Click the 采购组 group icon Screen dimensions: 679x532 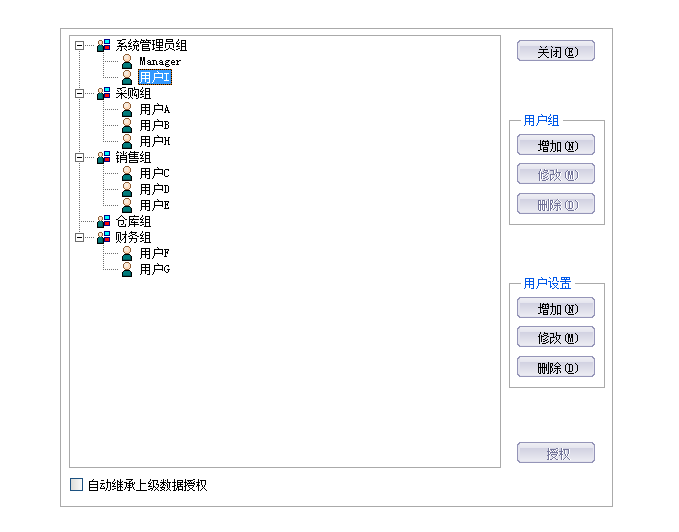click(x=103, y=94)
